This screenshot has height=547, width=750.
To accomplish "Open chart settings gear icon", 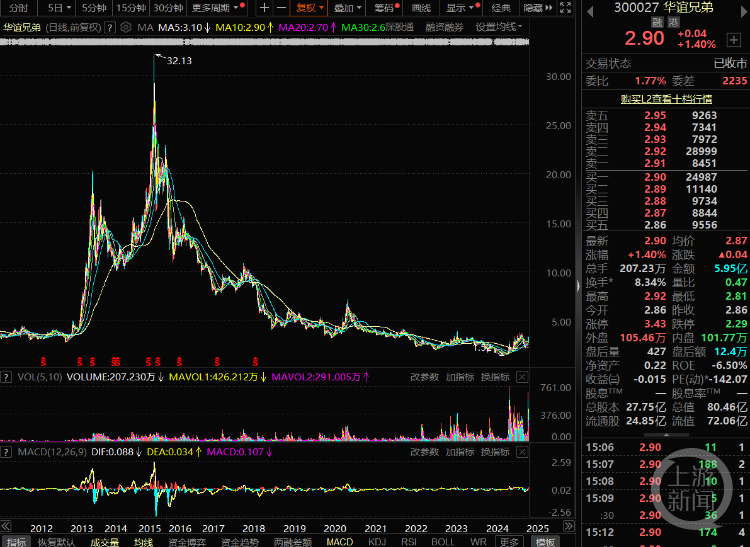I will 126,27.
